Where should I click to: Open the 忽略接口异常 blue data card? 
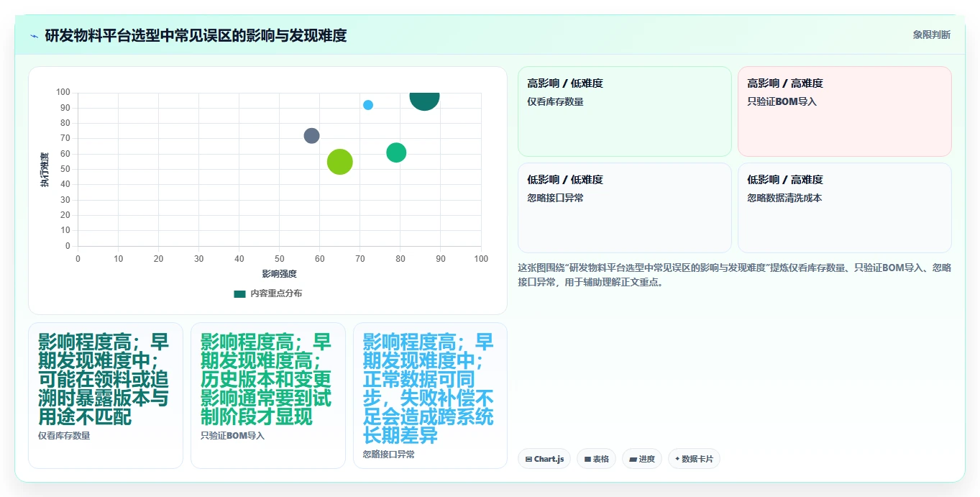[x=430, y=396]
